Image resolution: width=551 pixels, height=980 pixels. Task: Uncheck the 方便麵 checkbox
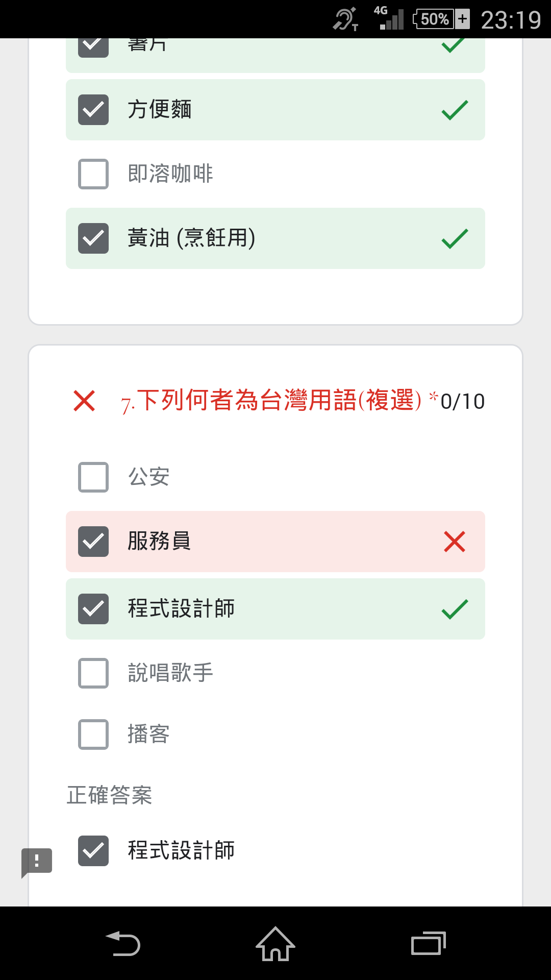click(93, 110)
